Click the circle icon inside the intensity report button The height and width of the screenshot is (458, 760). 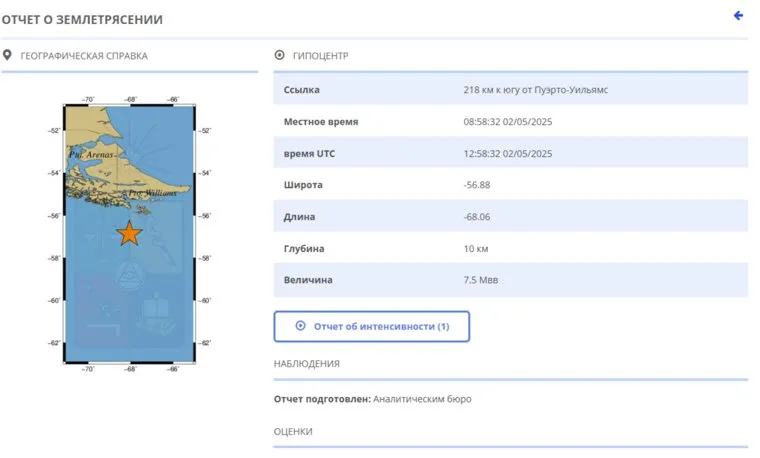click(300, 326)
